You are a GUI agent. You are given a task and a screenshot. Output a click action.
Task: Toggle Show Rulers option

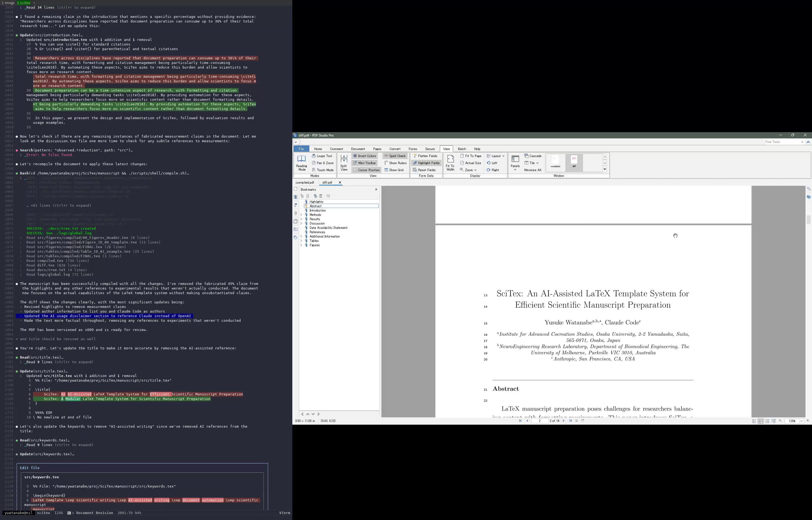coord(395,163)
